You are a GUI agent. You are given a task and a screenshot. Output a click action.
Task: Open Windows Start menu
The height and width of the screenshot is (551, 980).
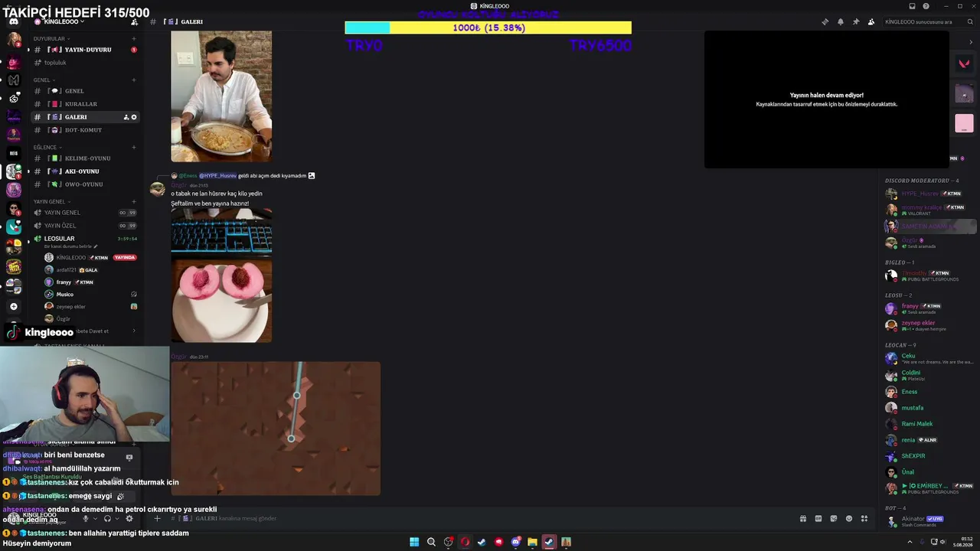[x=414, y=542]
